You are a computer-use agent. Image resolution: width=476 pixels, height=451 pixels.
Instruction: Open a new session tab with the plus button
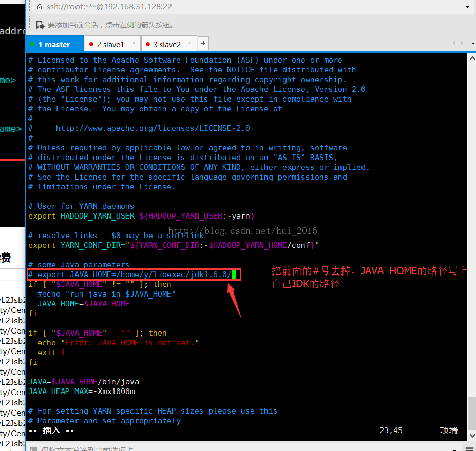pos(203,44)
